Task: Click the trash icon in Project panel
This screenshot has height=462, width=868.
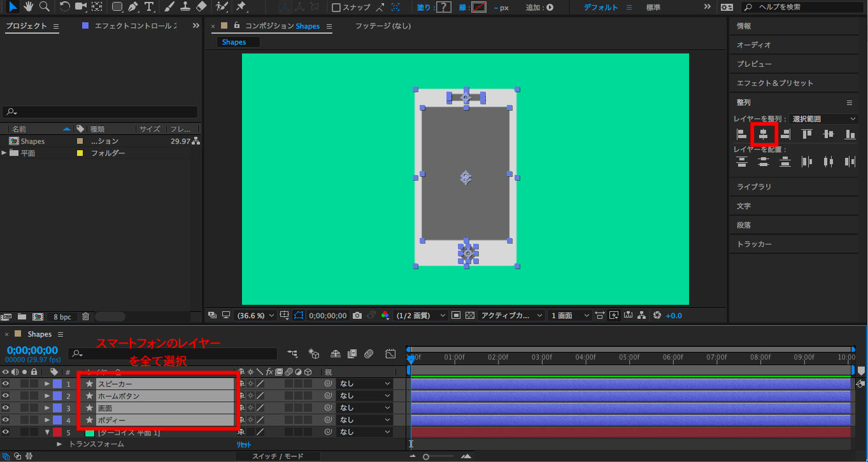Action: (x=85, y=316)
